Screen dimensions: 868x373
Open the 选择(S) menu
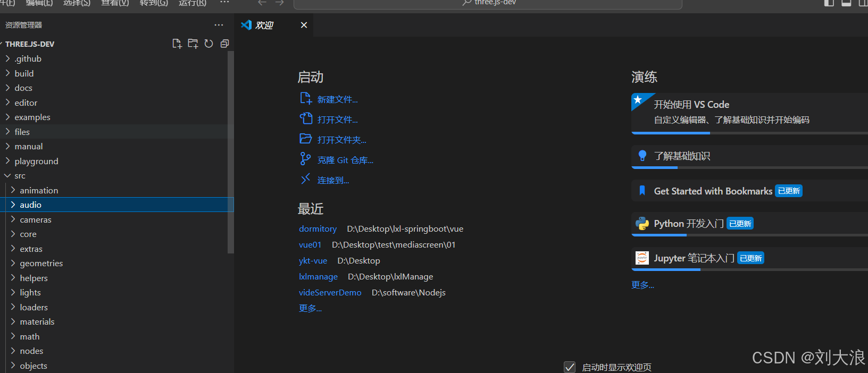click(x=77, y=3)
